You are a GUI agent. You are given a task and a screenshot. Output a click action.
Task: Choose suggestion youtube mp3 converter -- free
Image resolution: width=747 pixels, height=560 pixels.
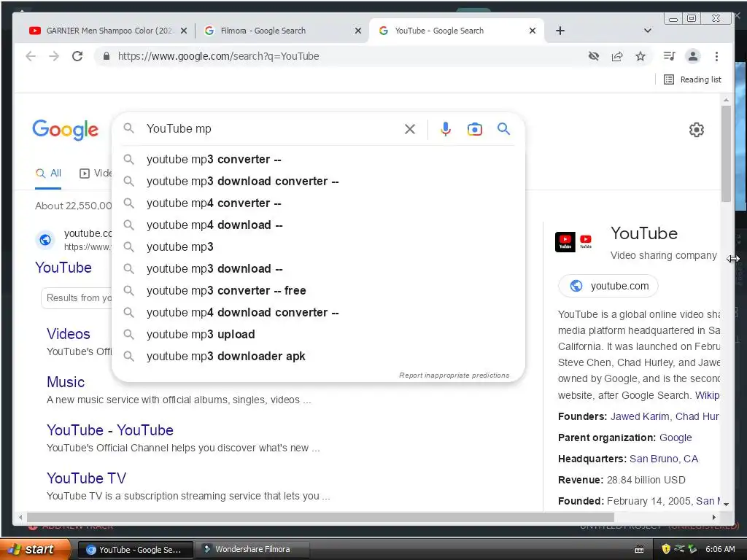pyautogui.click(x=318, y=290)
